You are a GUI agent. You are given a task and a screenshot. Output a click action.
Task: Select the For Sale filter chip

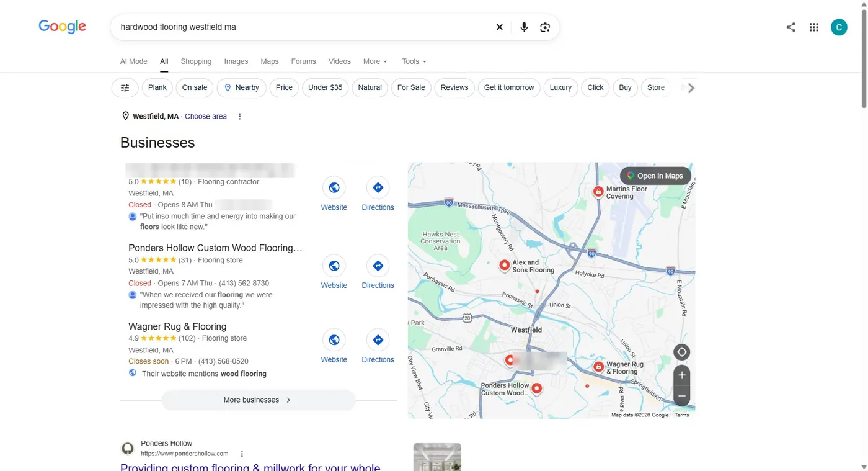pos(411,87)
